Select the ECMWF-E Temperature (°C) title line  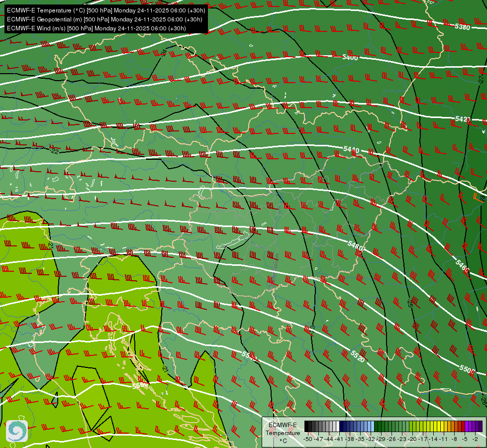click(x=106, y=10)
